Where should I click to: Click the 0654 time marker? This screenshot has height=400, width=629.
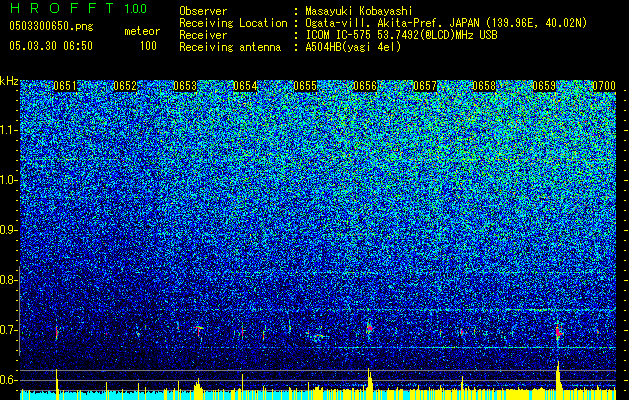click(x=245, y=86)
